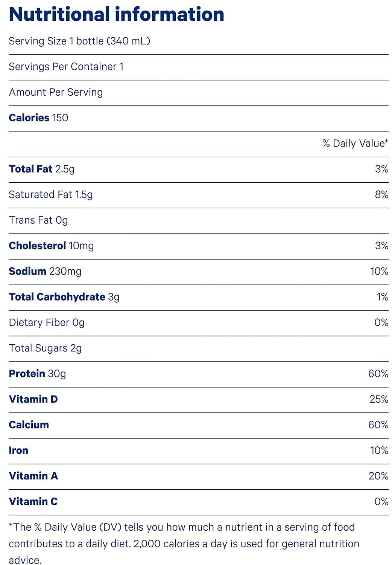The image size is (392, 565).
Task: Click the Amount Per Serving label
Action: tap(56, 92)
